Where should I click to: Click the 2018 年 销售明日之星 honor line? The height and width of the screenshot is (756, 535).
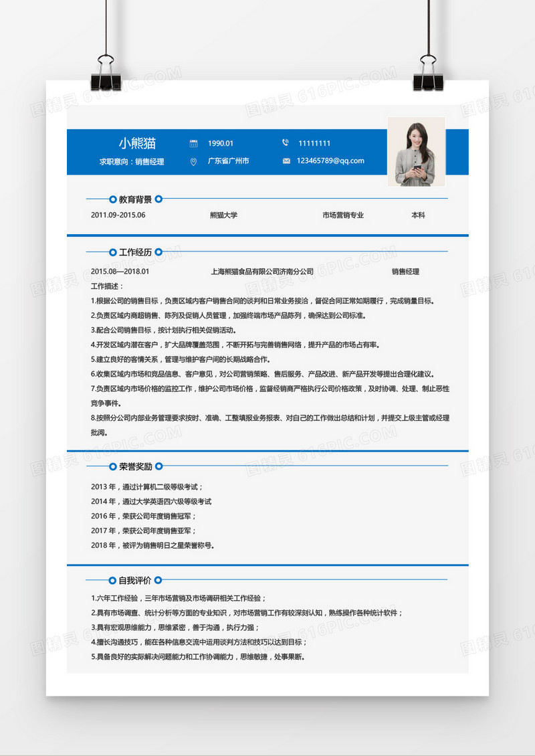pyautogui.click(x=152, y=545)
